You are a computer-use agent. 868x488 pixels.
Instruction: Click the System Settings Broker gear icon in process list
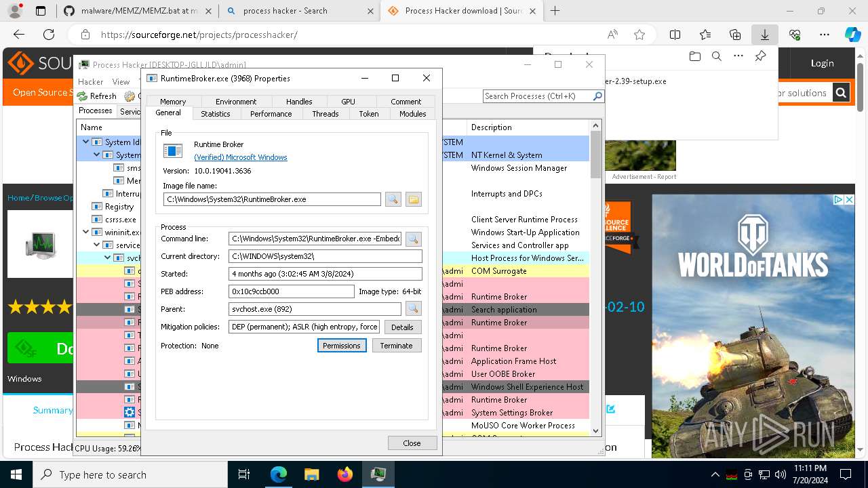click(x=130, y=412)
